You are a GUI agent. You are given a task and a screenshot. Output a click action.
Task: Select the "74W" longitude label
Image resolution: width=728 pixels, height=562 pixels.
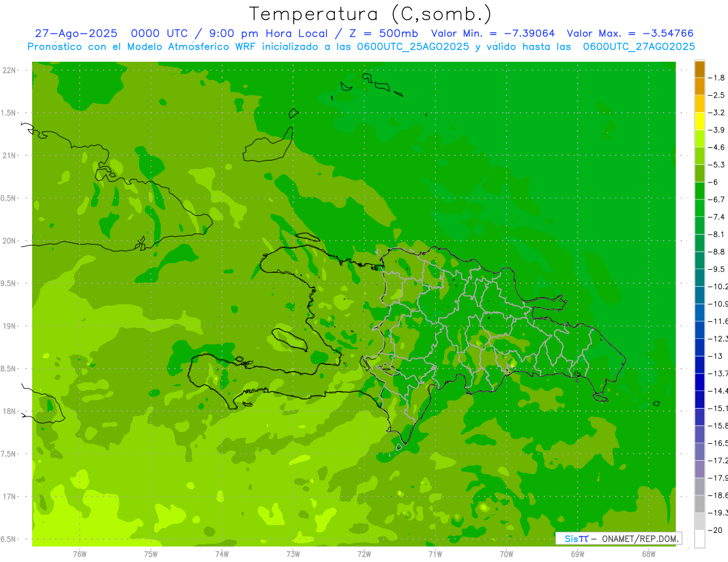pos(221,554)
